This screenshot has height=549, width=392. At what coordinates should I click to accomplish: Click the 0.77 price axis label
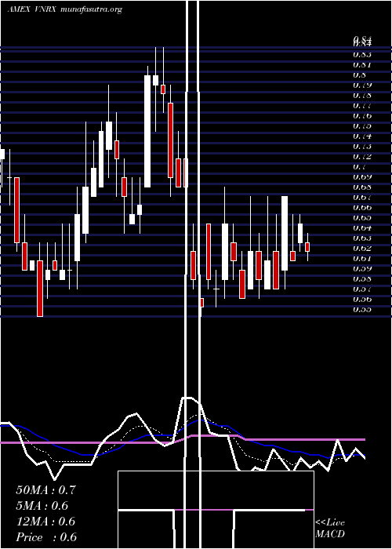(x=362, y=105)
